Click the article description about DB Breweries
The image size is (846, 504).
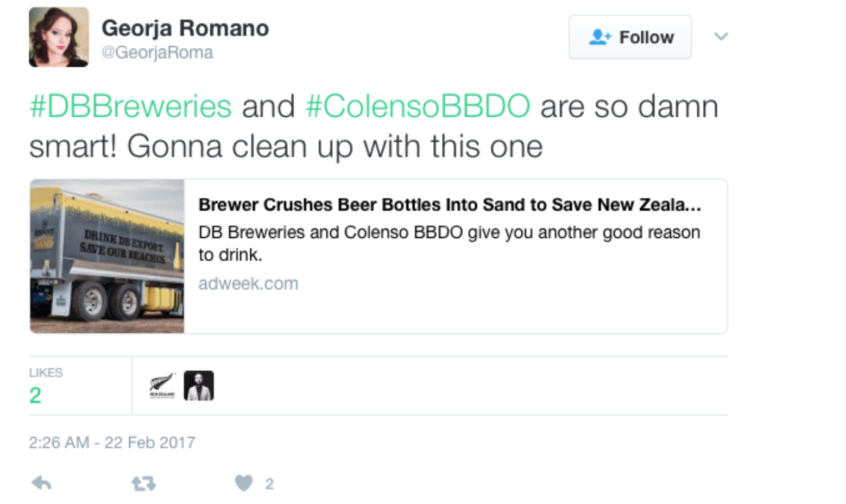coord(449,243)
